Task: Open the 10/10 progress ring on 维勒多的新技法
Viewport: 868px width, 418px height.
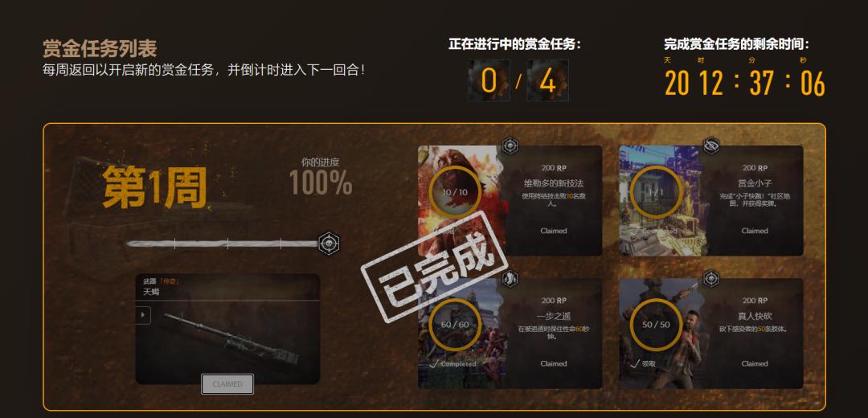Action: [x=454, y=191]
